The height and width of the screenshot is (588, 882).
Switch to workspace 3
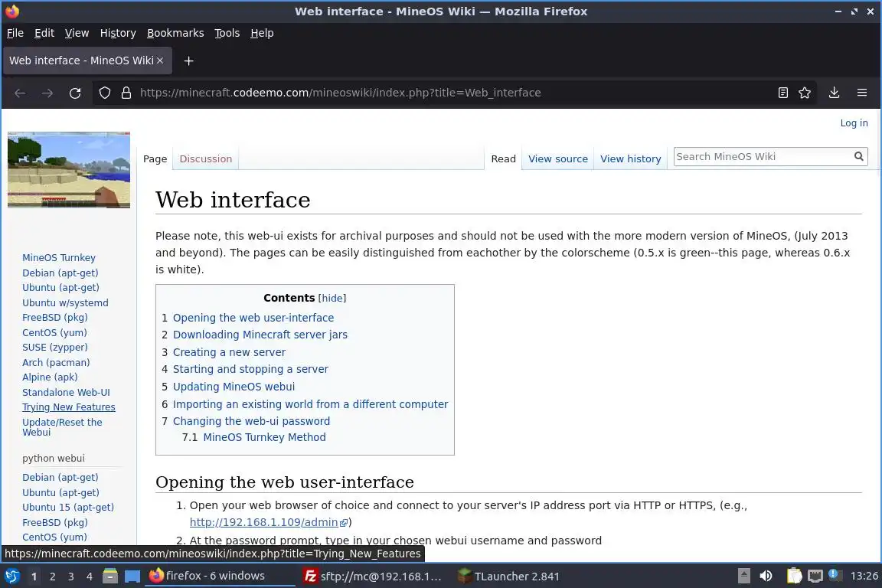click(x=71, y=577)
